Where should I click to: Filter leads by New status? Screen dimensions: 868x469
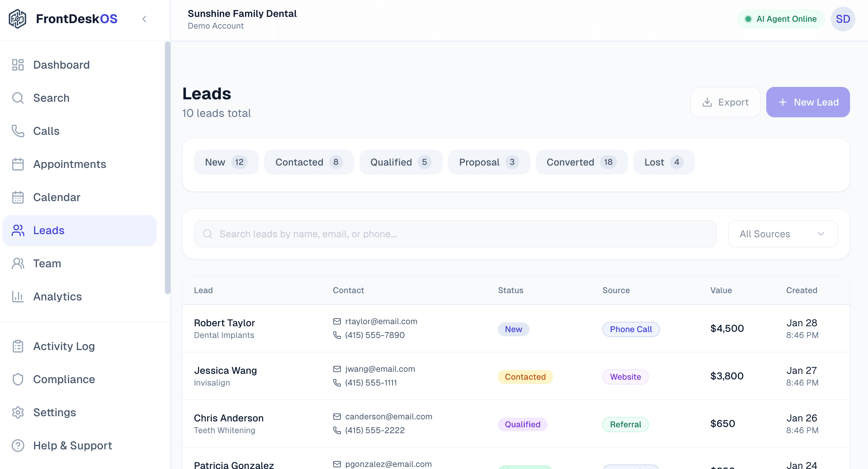click(226, 162)
